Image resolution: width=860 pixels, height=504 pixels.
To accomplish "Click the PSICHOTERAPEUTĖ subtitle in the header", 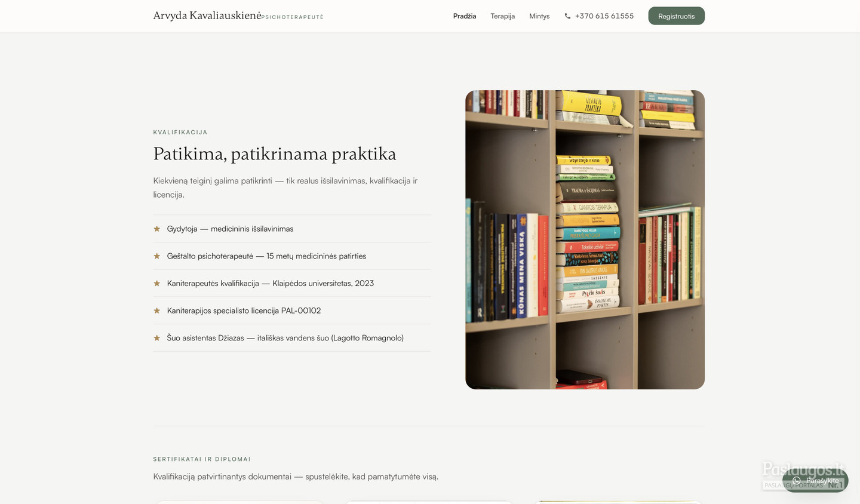I will coord(293,17).
